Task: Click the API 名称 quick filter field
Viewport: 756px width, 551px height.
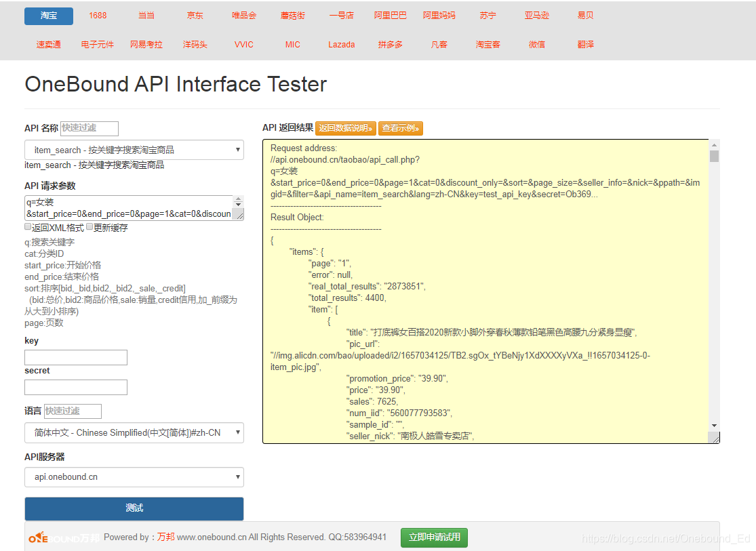Action: point(89,128)
